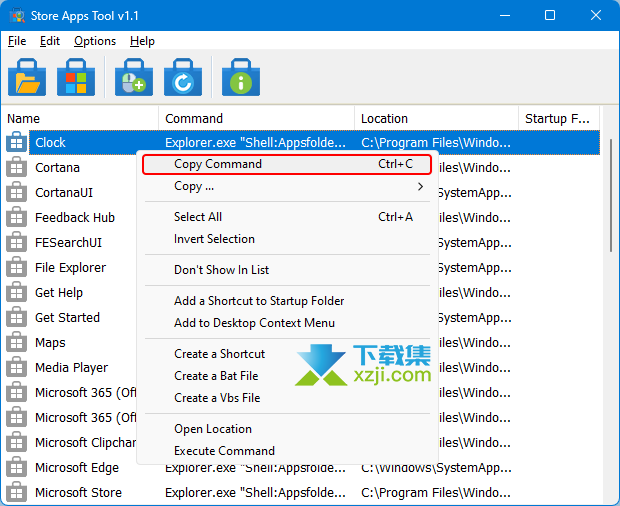Click the app icon beside CortanaUI

pos(16,192)
